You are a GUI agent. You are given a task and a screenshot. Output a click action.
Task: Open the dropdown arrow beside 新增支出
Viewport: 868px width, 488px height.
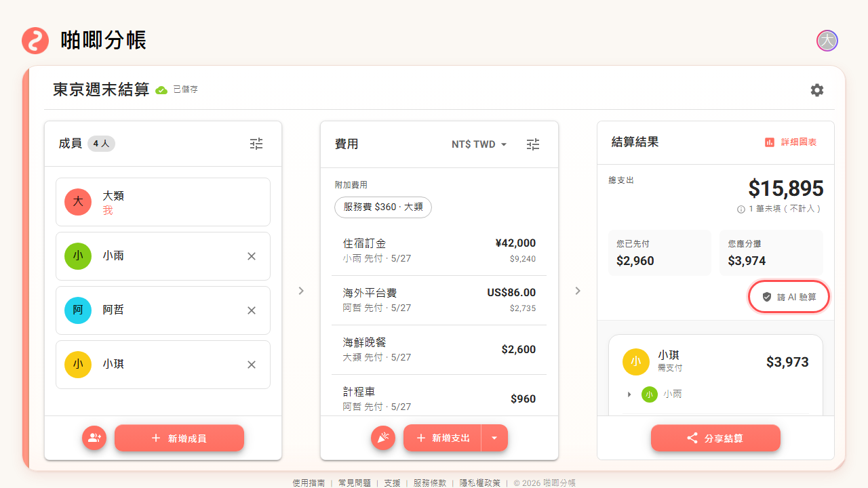pyautogui.click(x=494, y=438)
